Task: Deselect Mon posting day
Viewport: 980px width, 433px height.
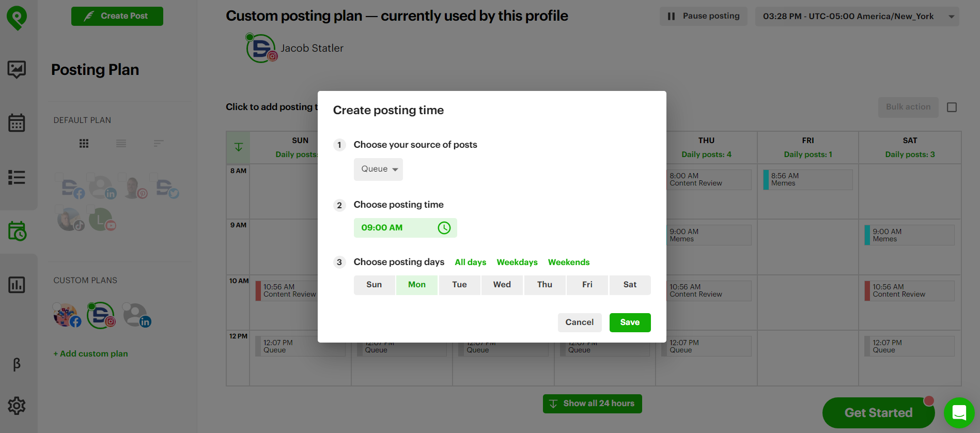Action: pos(416,285)
